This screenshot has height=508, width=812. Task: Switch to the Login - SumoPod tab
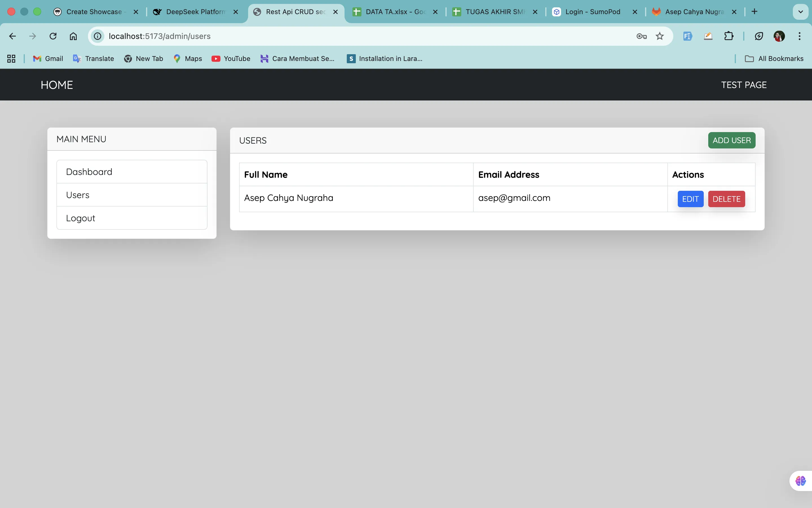coord(595,12)
